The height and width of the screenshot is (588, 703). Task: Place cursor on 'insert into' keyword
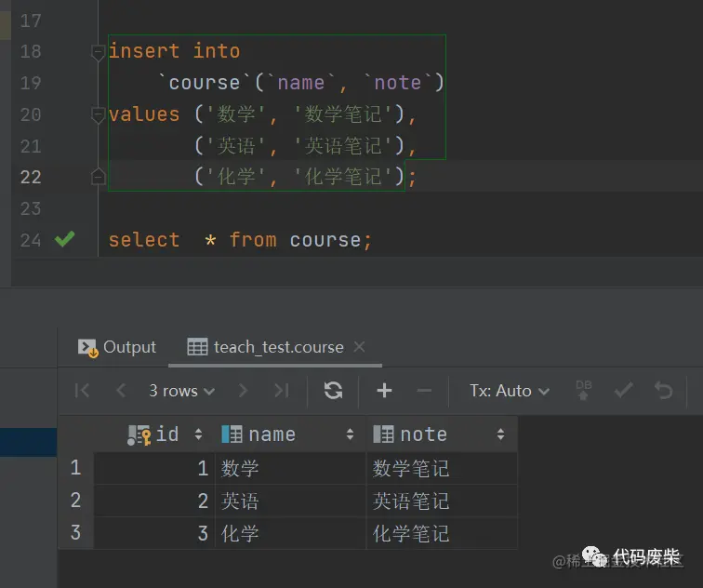175,50
